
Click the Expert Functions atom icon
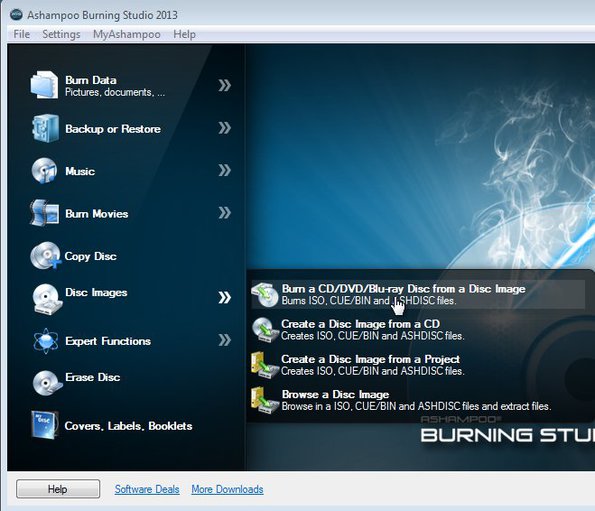46,341
